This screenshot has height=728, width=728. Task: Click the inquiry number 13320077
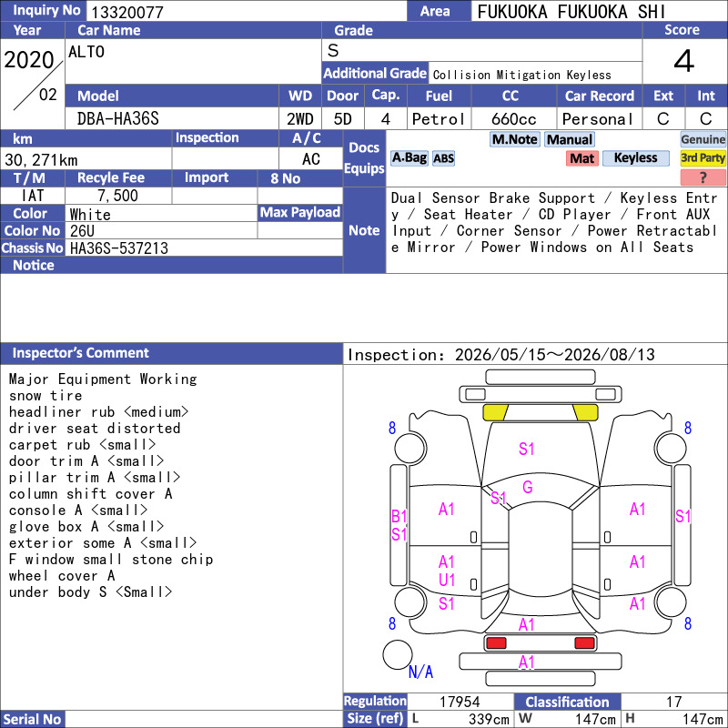[127, 12]
